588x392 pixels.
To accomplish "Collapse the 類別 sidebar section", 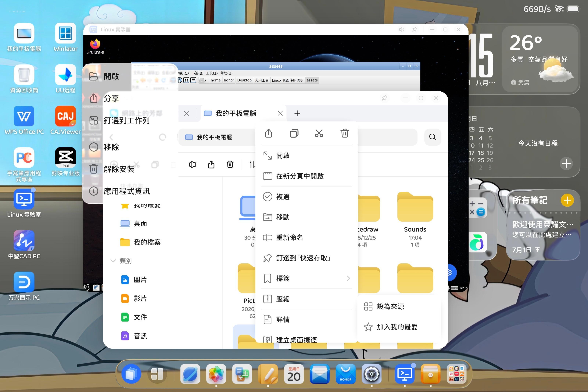I will [113, 261].
